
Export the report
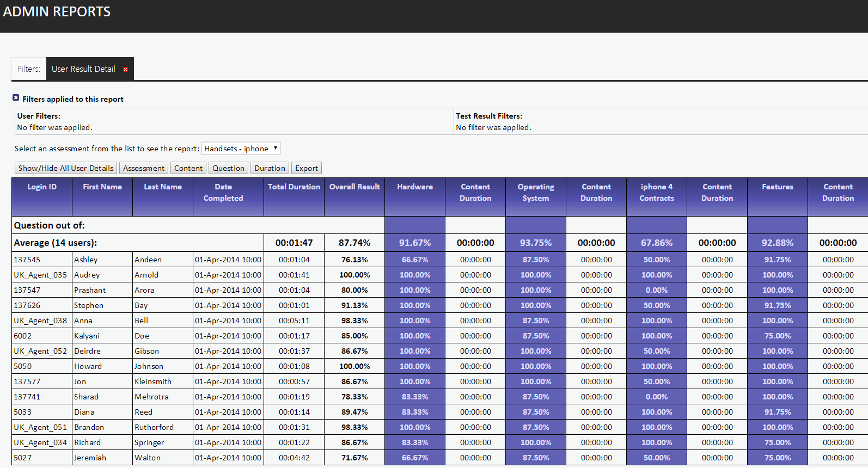307,168
